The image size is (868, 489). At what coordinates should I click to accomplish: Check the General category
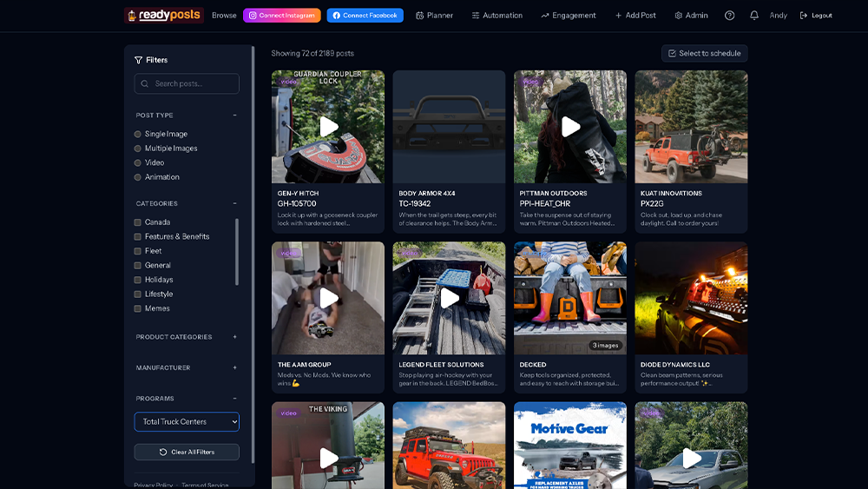tap(137, 265)
